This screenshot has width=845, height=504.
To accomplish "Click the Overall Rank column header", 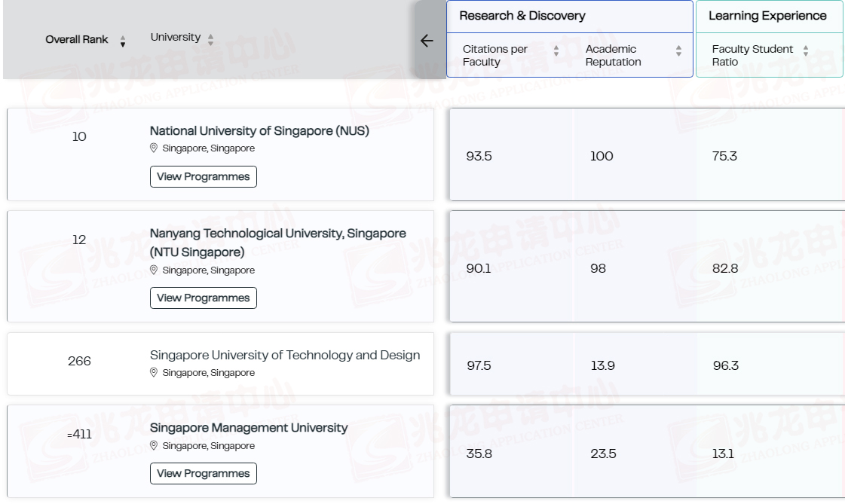I will [x=77, y=39].
